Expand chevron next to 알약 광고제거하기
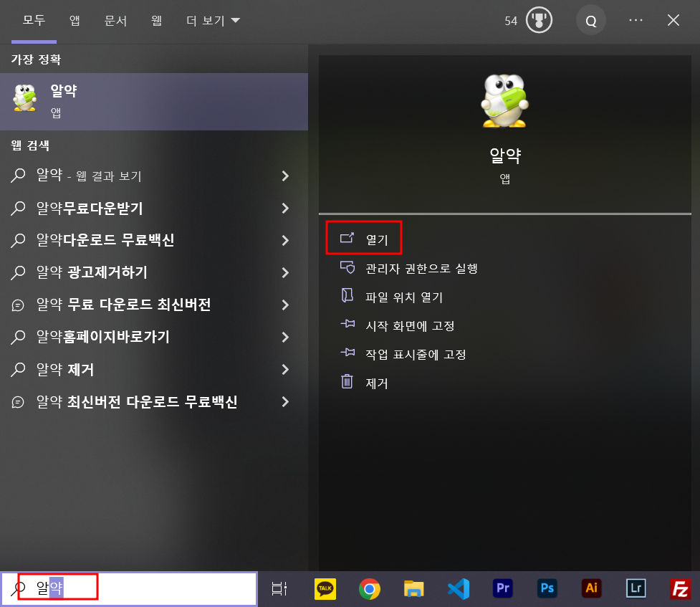 click(x=285, y=272)
